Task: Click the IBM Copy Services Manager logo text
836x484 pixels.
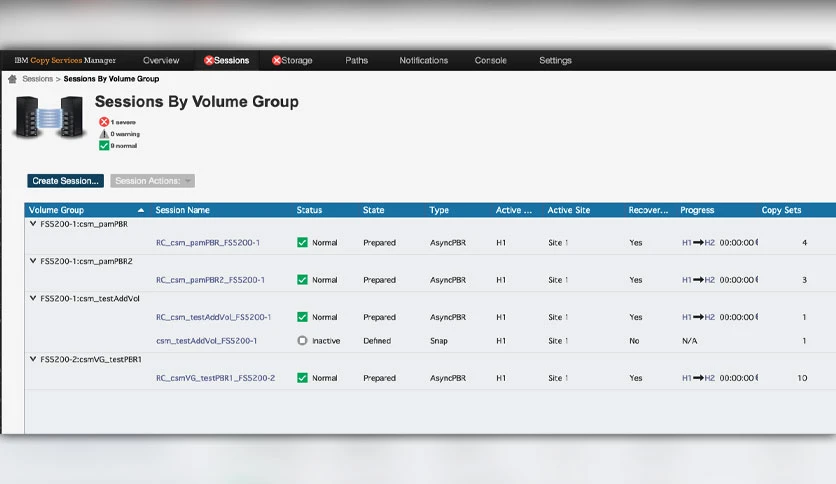Action: [x=65, y=60]
